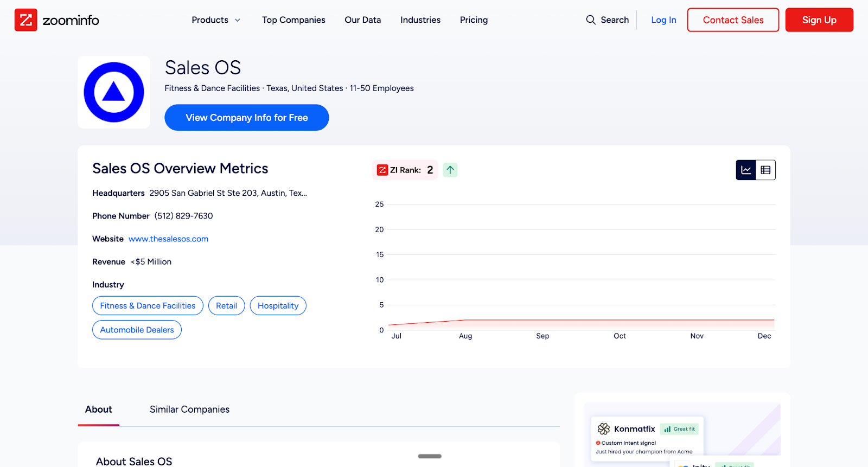Click the green ZI Rank up arrow
Screen dimensions: 868x467
pyautogui.click(x=450, y=170)
